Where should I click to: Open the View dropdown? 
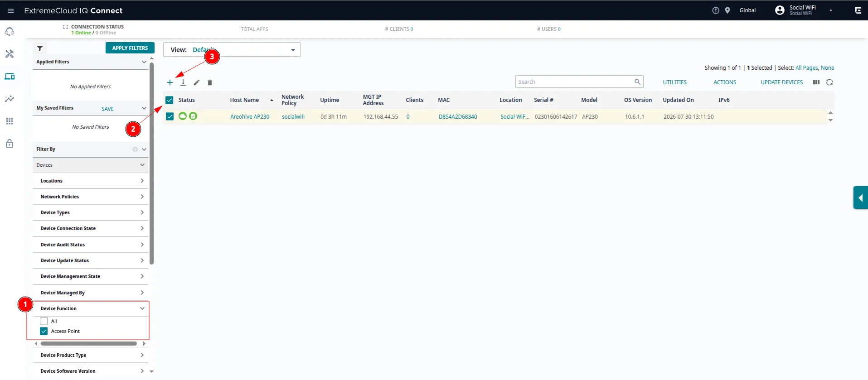pos(232,49)
